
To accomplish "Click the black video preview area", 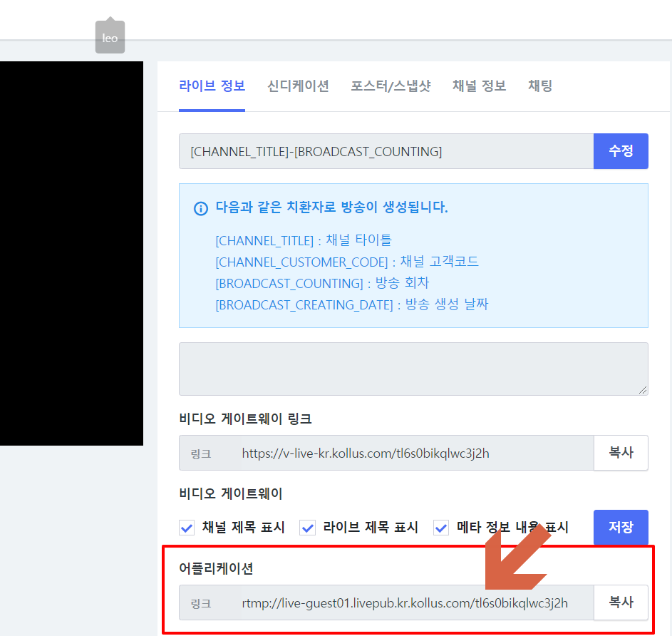I will 71,253.
